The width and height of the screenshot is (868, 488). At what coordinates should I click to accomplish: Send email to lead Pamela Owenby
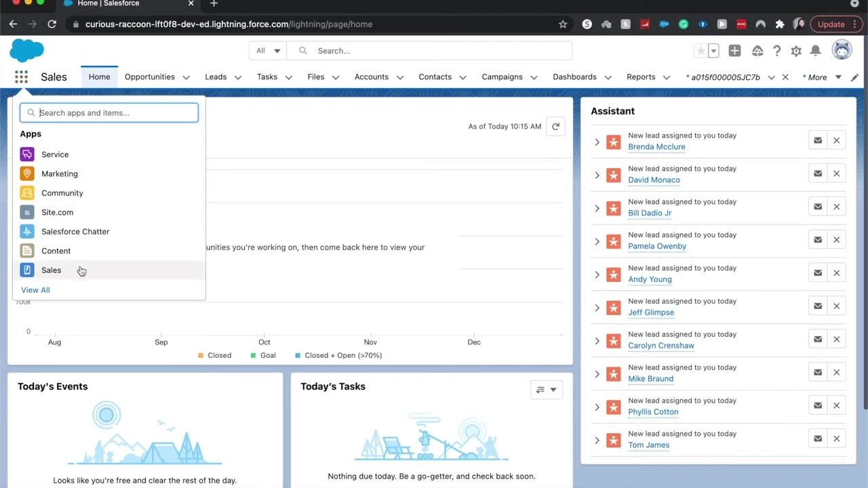click(x=818, y=240)
